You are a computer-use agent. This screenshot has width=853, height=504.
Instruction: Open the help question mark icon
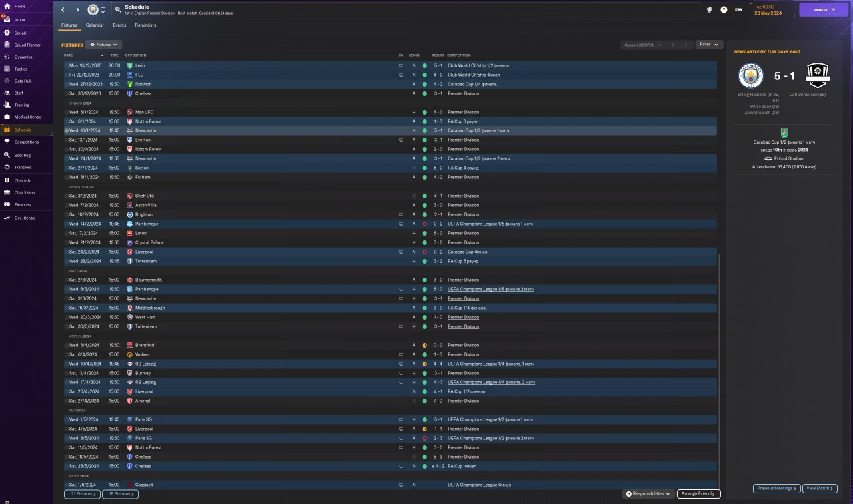724,10
